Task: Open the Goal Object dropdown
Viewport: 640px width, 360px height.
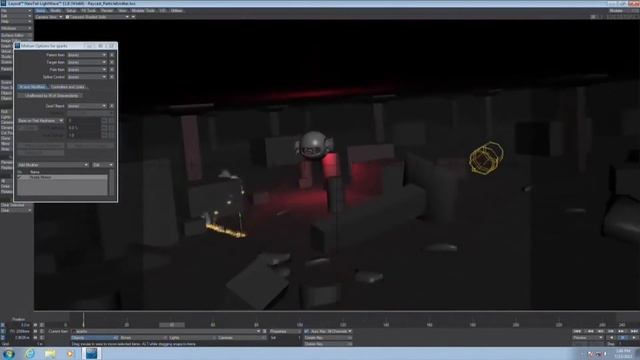Action: (x=87, y=106)
